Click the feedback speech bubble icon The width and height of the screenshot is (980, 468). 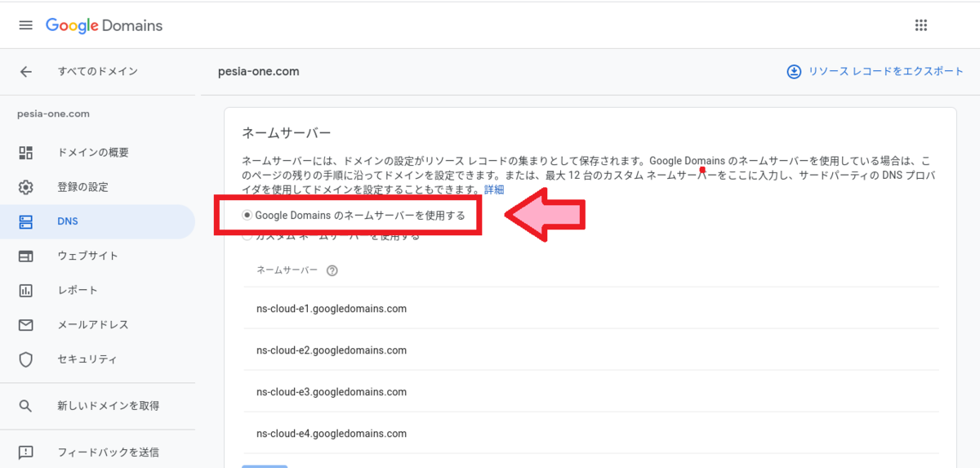(x=25, y=452)
